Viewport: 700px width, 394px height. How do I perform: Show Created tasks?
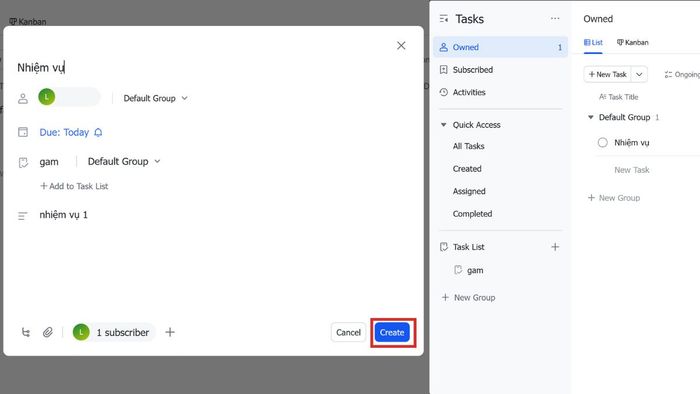click(467, 169)
